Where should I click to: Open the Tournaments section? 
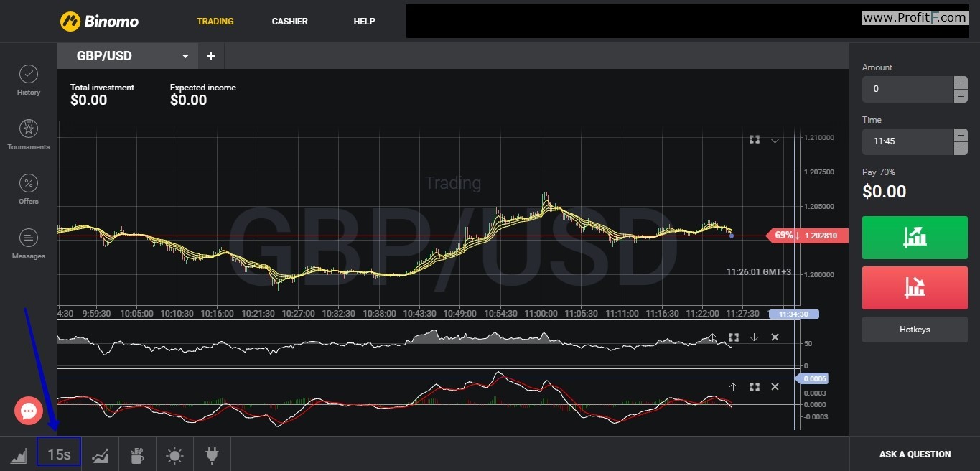coord(29,135)
